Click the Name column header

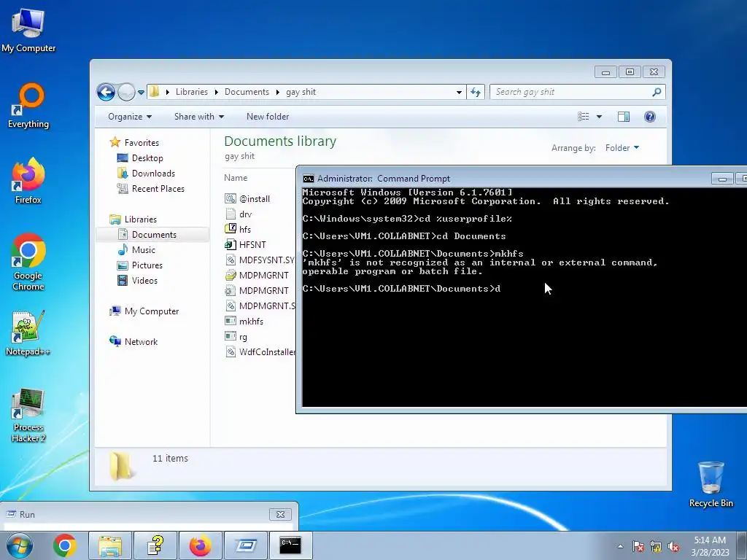pyautogui.click(x=236, y=178)
